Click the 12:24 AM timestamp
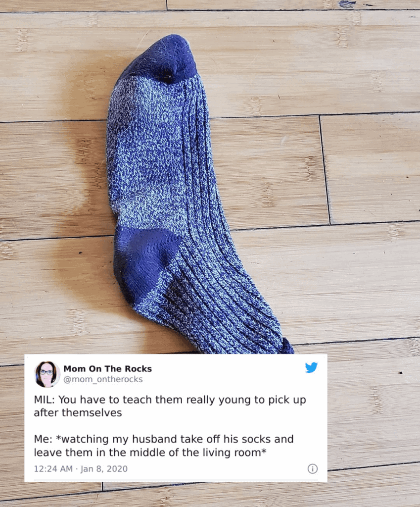The image size is (420, 507). click(x=53, y=468)
